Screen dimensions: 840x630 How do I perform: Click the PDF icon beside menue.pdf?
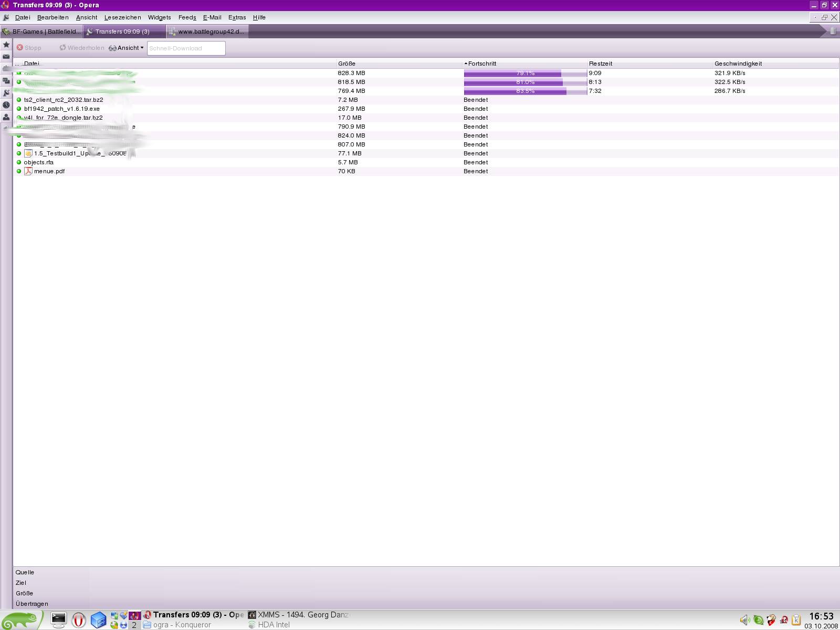tap(28, 171)
